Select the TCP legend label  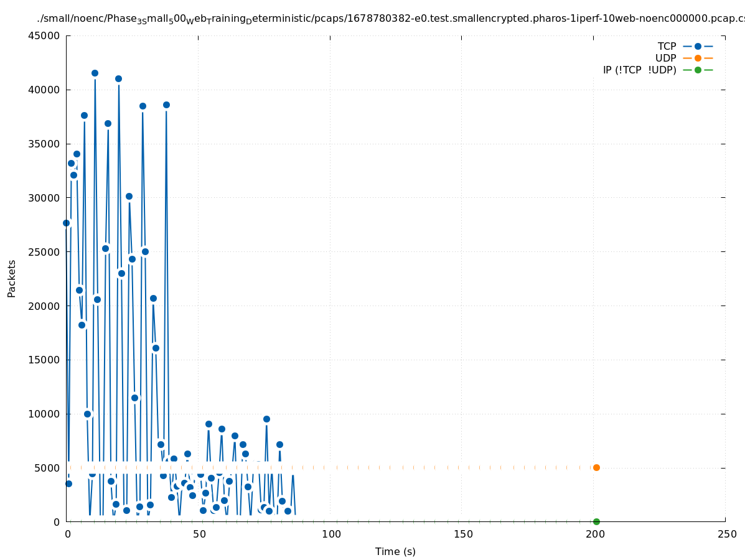[667, 47]
